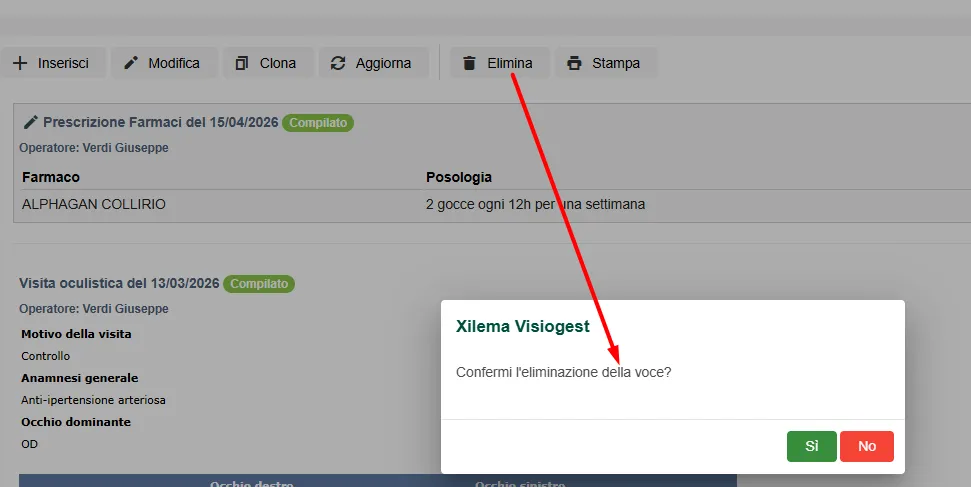Select the ALPHAGAN COLLIRIO table cell
971x487 pixels.
94,204
